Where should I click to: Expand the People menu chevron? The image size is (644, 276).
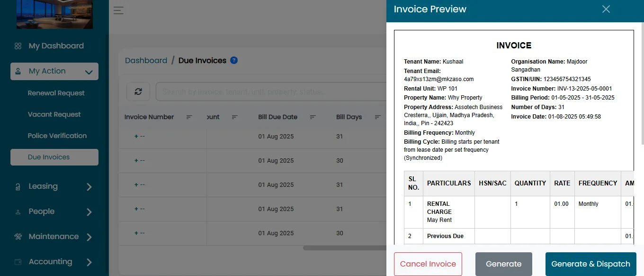click(x=89, y=212)
